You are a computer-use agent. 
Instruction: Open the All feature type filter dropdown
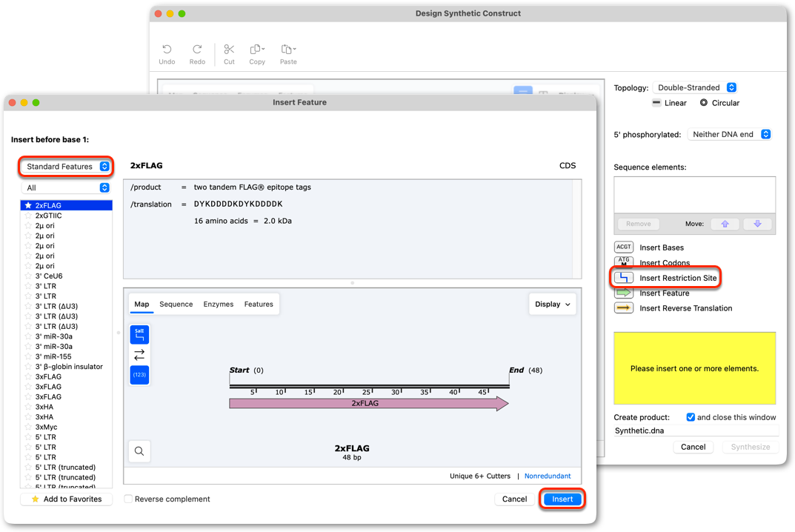coord(67,187)
